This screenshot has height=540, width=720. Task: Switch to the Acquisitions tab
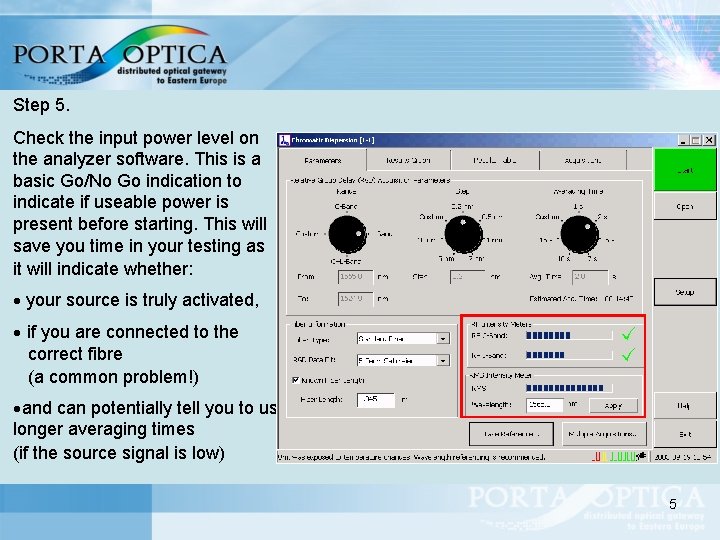pos(583,160)
